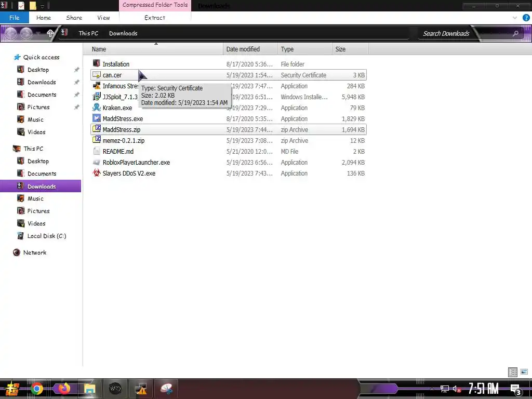Screen dimensions: 532x399
Task: Select memez-0.2.1.zip archive icon
Action: tap(97, 140)
